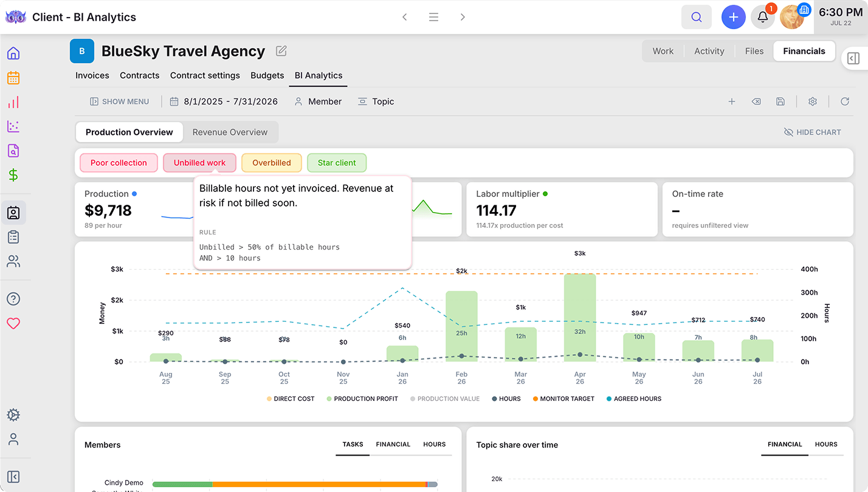Toggle DIRECT COST legend series

click(x=291, y=399)
